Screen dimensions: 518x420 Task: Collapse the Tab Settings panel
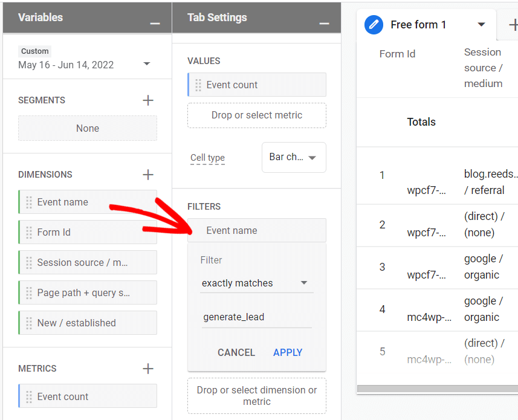(x=324, y=18)
